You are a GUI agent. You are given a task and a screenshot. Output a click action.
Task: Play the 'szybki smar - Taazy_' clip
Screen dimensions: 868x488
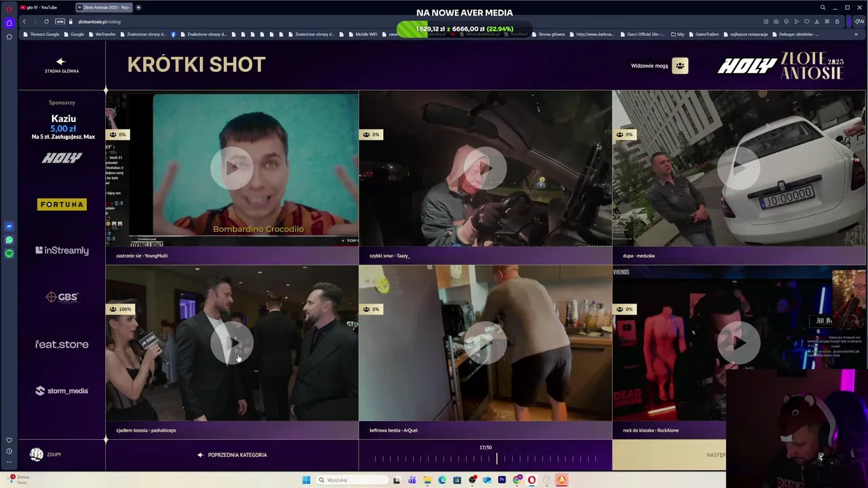485,167
